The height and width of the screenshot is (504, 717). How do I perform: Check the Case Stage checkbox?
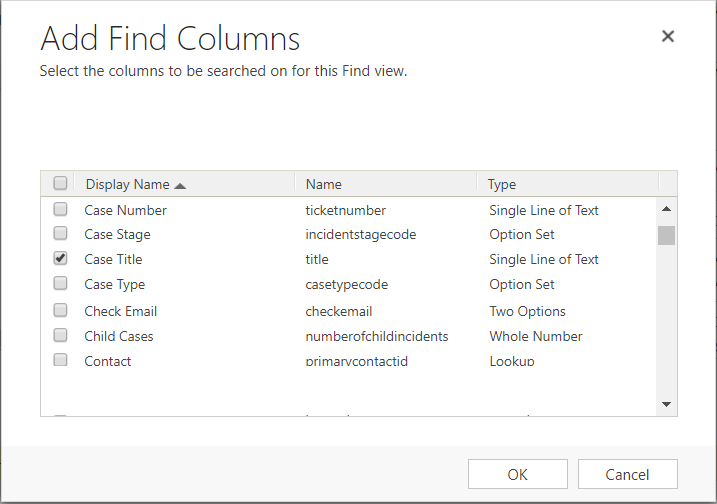(x=60, y=233)
